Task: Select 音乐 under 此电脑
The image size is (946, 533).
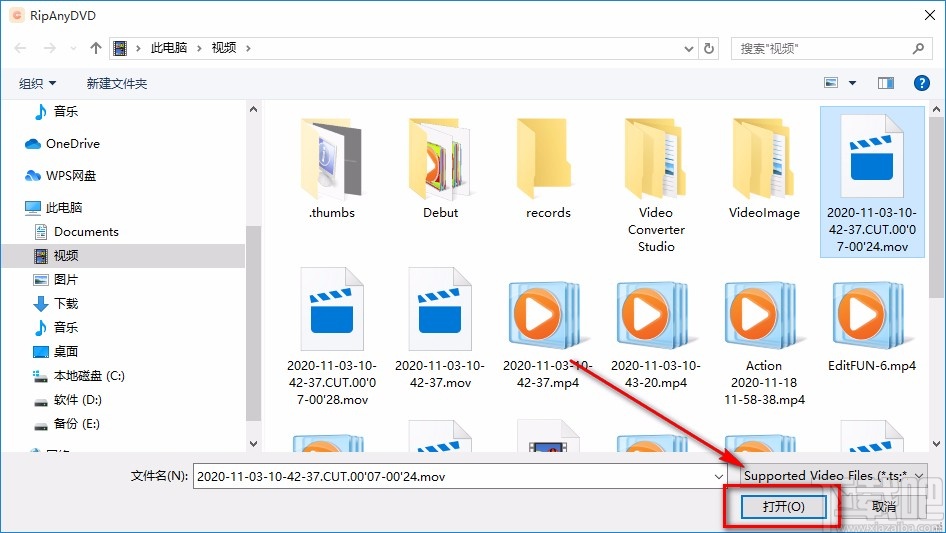Action: 56,328
